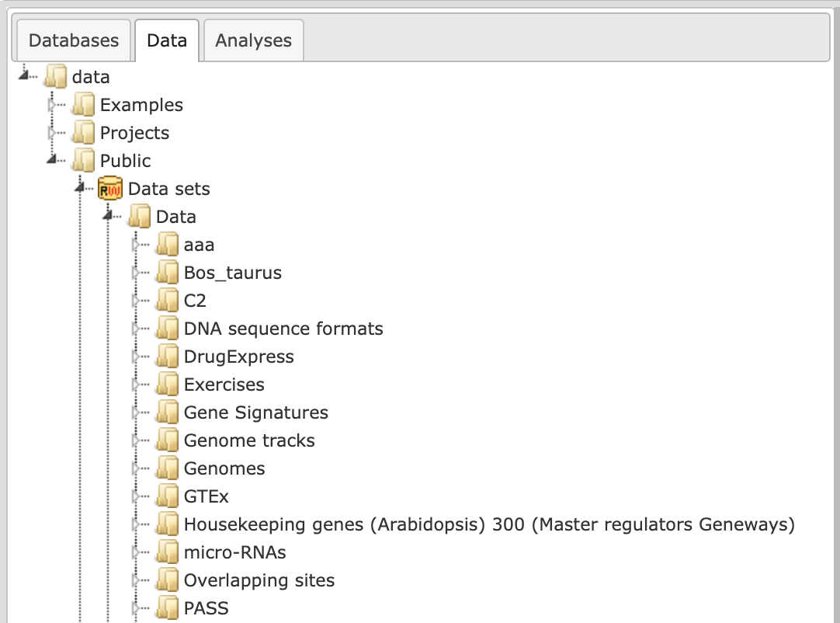The height and width of the screenshot is (623, 840).
Task: Expand the C2 folder arrow
Action: [136, 301]
